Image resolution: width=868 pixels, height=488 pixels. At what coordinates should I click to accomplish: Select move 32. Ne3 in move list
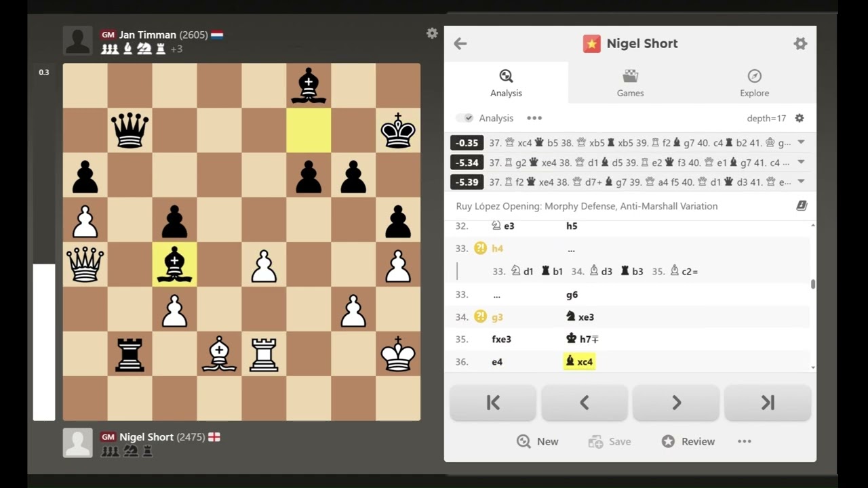point(503,226)
